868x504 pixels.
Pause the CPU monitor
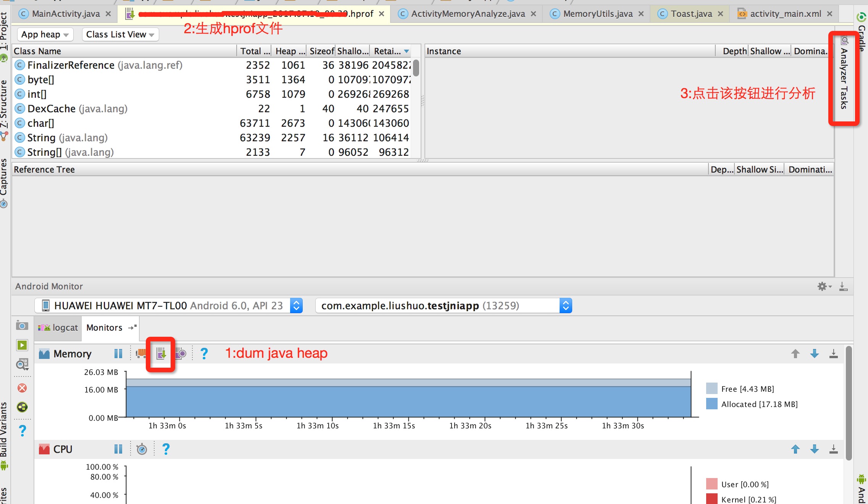(118, 449)
